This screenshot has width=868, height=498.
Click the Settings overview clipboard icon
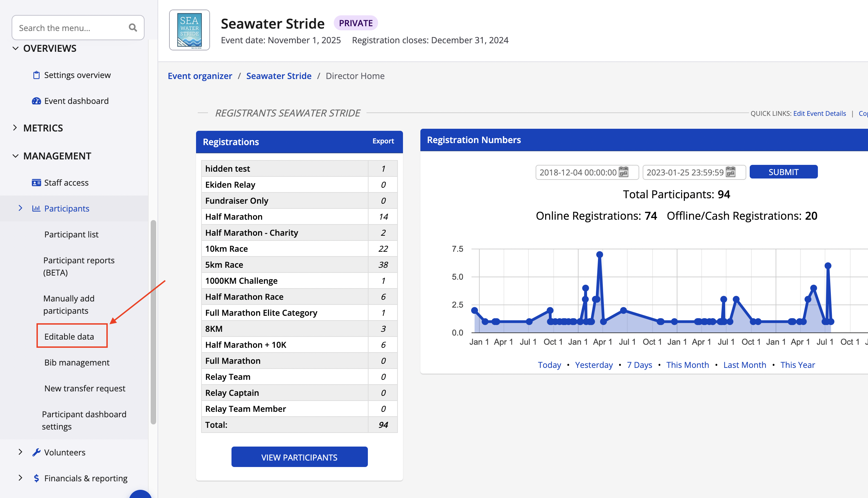pyautogui.click(x=36, y=75)
